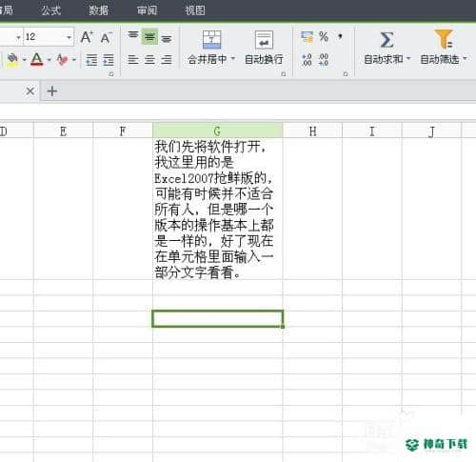The width and height of the screenshot is (476, 462).
Task: Toggle middle vertical alignment
Action: point(149,37)
